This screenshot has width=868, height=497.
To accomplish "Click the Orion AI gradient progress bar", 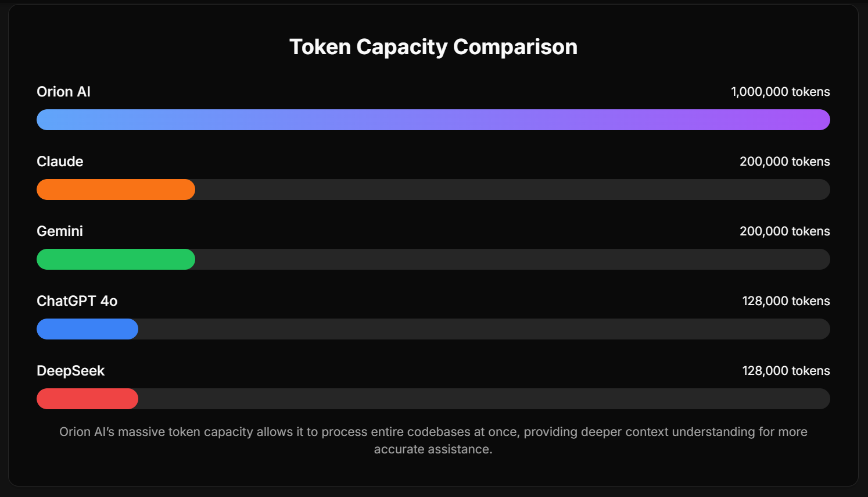I will click(x=433, y=120).
